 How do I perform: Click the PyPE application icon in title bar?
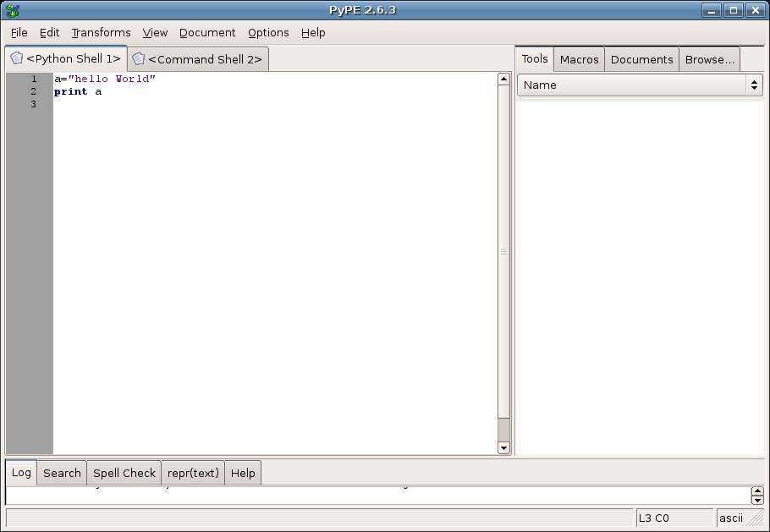pos(13,10)
